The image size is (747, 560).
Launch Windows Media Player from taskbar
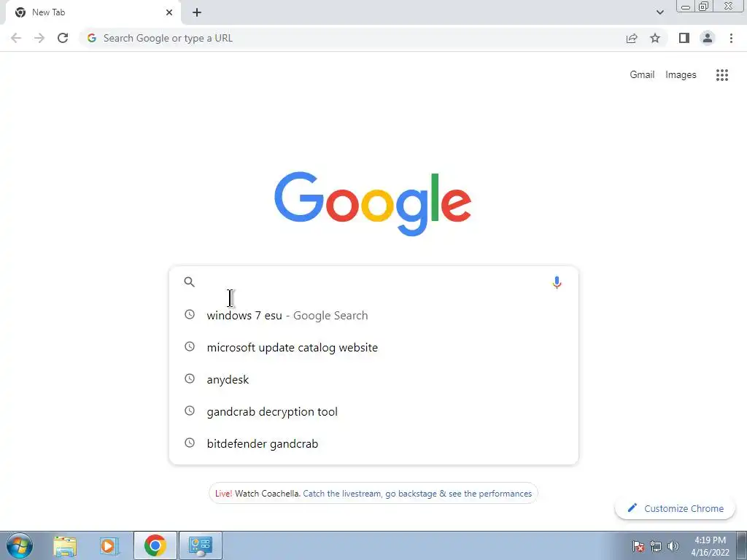coord(108,545)
